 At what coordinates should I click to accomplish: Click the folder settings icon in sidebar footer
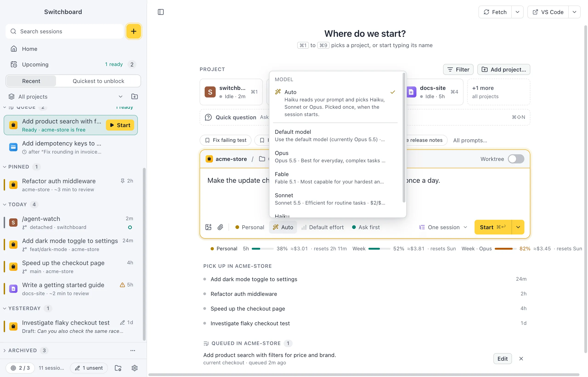pos(118,368)
